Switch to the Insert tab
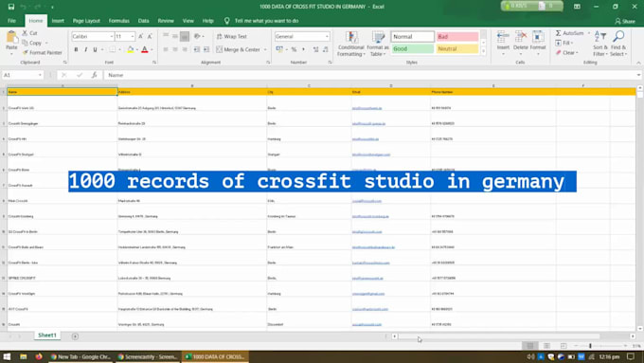This screenshot has height=363, width=644. click(x=58, y=21)
